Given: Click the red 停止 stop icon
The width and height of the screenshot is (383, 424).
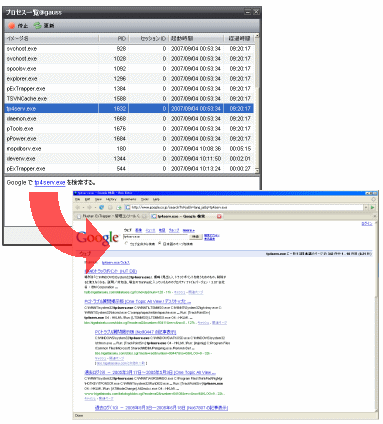Looking at the screenshot, I should (x=12, y=25).
